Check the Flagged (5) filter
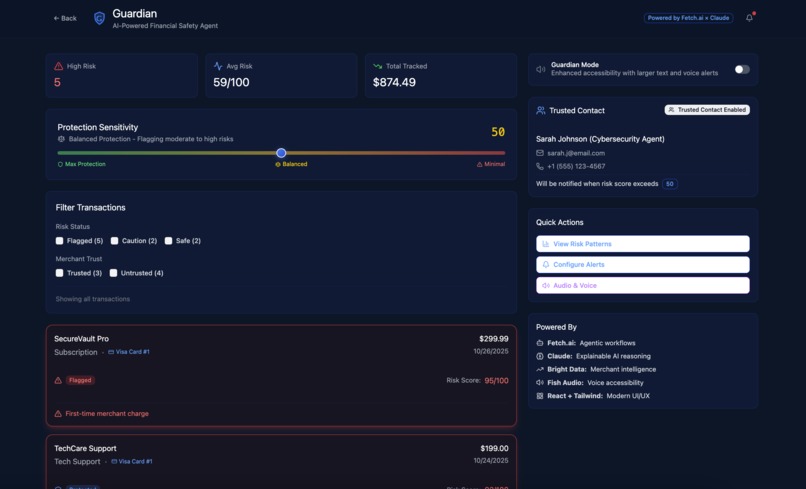The width and height of the screenshot is (806, 489). [60, 241]
